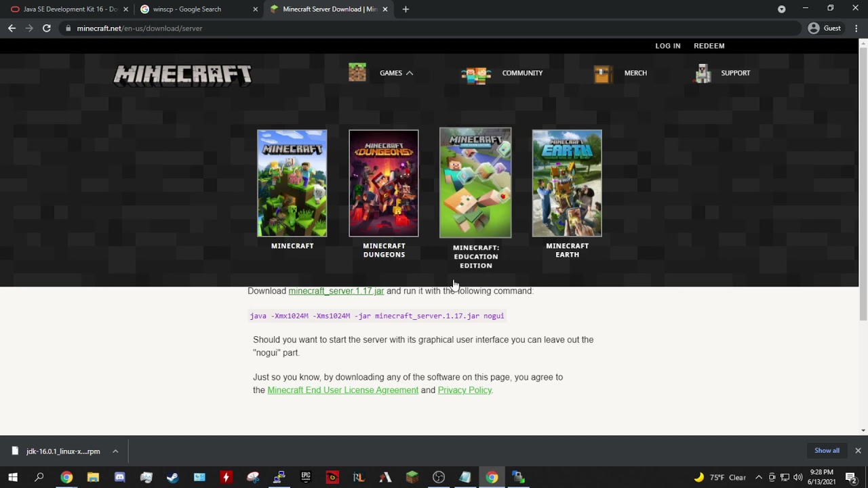
Task: Click the Community characters icon
Action: tap(476, 73)
